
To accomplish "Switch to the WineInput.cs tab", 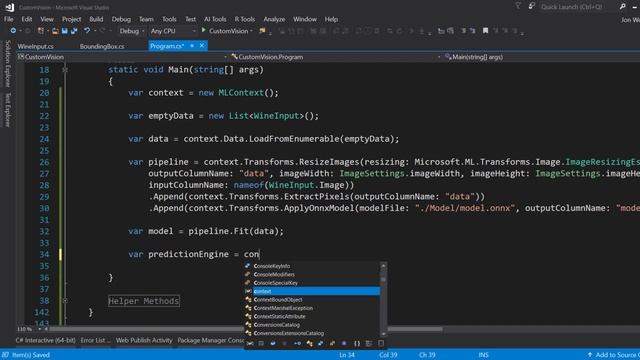I will (x=36, y=46).
